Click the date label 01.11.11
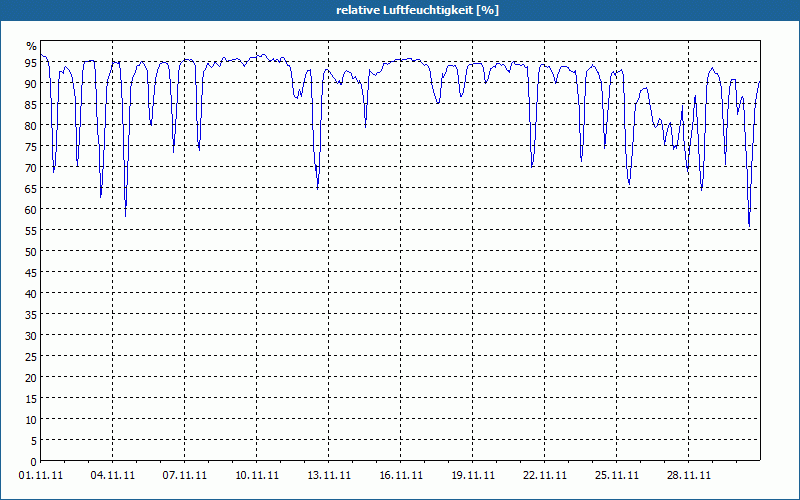800x500 pixels. tap(41, 476)
